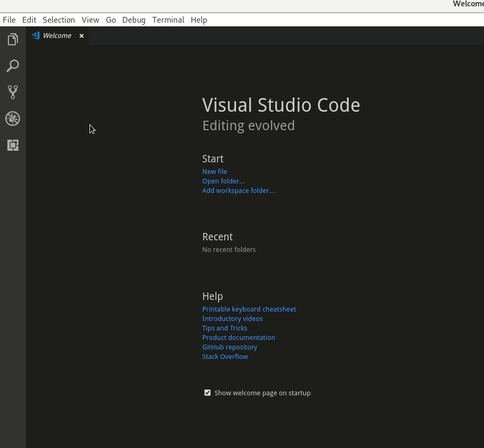
Task: Click Open folder under Start
Action: (223, 181)
